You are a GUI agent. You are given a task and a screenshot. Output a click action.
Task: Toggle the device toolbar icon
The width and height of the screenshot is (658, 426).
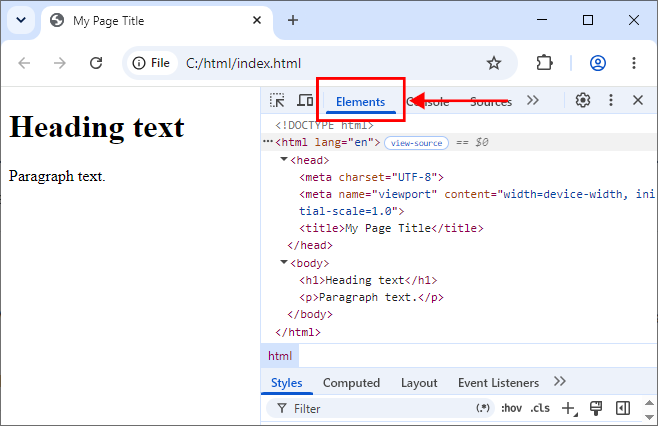pos(306,100)
